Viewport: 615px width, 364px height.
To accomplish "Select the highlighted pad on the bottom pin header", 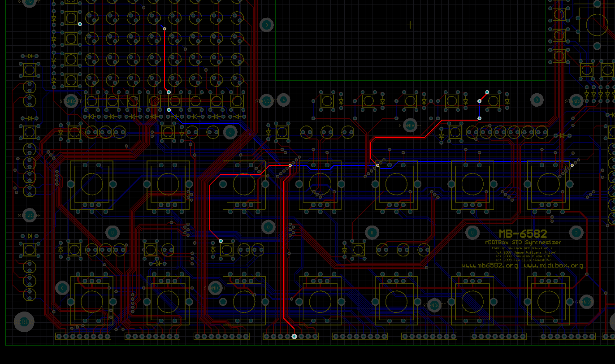I will tap(294, 336).
